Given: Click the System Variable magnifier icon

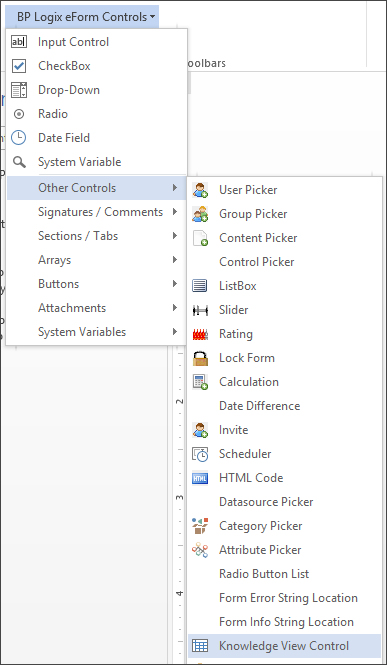Looking at the screenshot, I should pyautogui.click(x=19, y=162).
